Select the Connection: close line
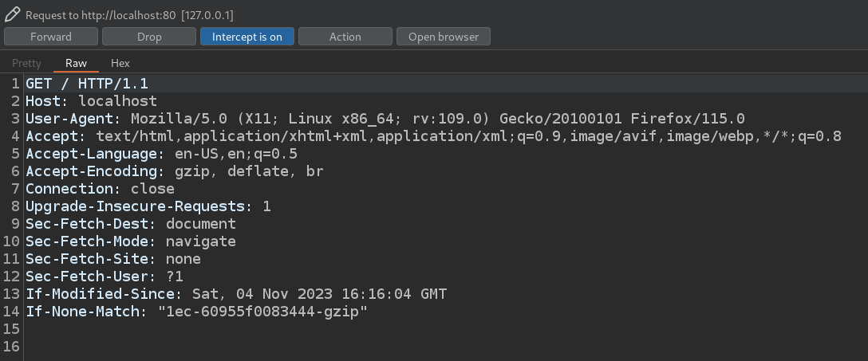Image resolution: width=868 pixels, height=361 pixels. pyautogui.click(x=101, y=189)
